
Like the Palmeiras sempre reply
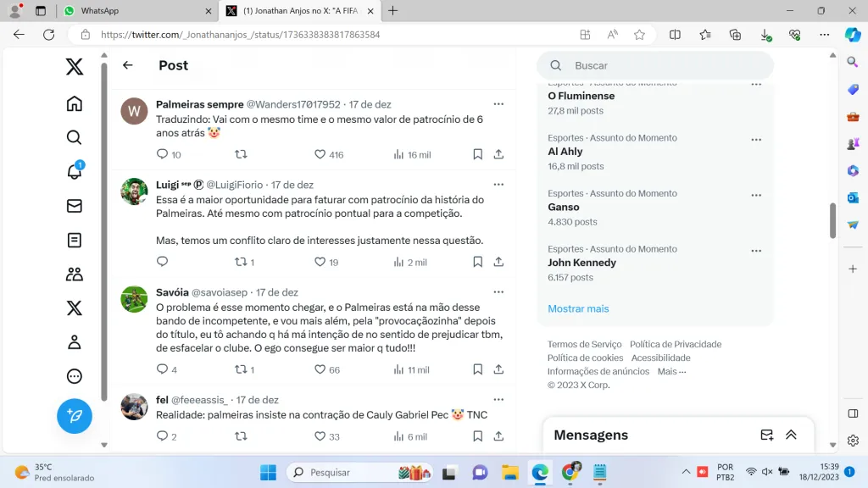320,154
